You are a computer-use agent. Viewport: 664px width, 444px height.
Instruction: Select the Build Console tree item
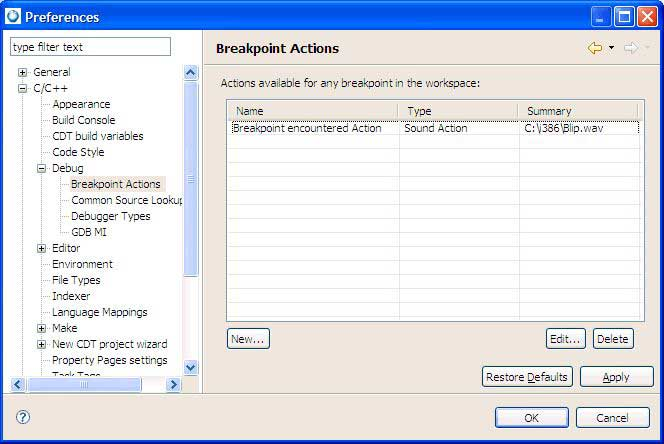pyautogui.click(x=83, y=120)
